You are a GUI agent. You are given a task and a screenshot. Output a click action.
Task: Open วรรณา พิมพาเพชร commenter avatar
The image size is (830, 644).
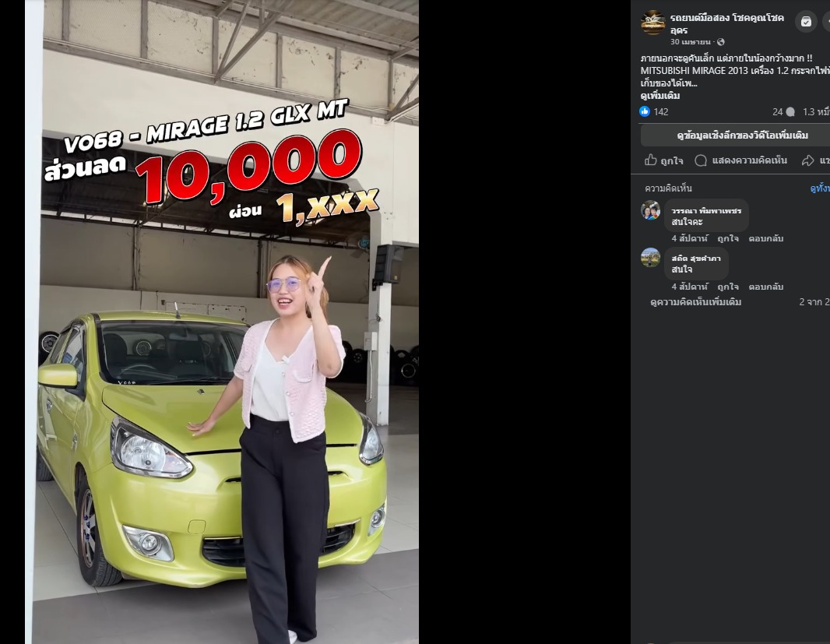point(651,210)
